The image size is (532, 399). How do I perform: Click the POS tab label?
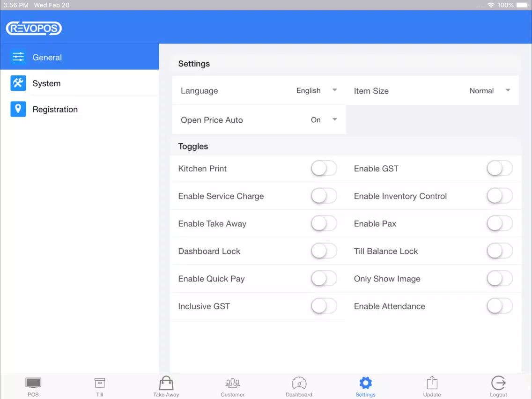(x=33, y=395)
